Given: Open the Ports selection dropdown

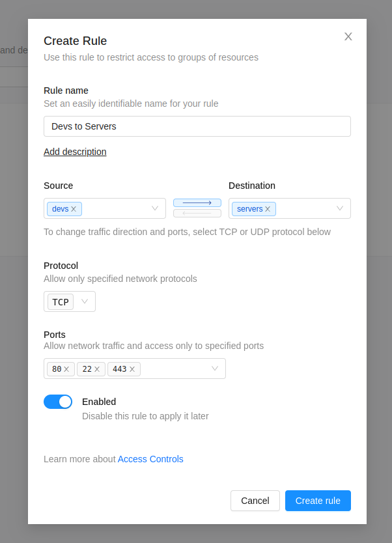Looking at the screenshot, I should (x=215, y=369).
